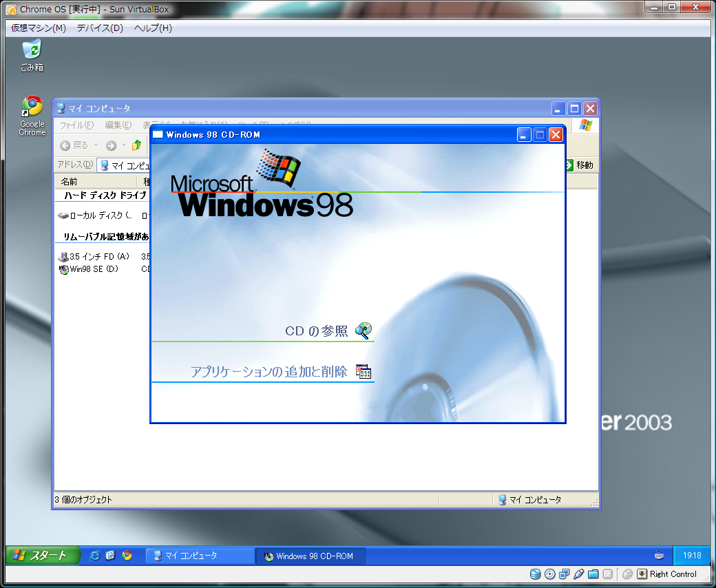This screenshot has width=716, height=588.
Task: Click the host key arrow icon
Action: point(642,574)
